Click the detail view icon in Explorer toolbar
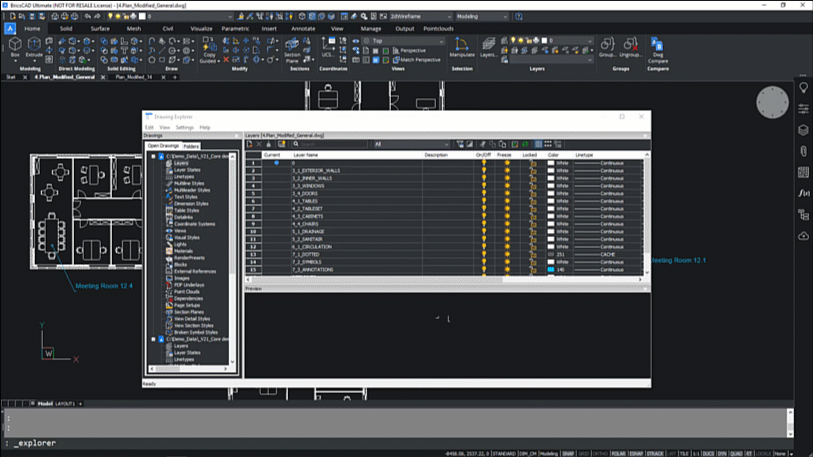813x457 pixels. coord(538,144)
